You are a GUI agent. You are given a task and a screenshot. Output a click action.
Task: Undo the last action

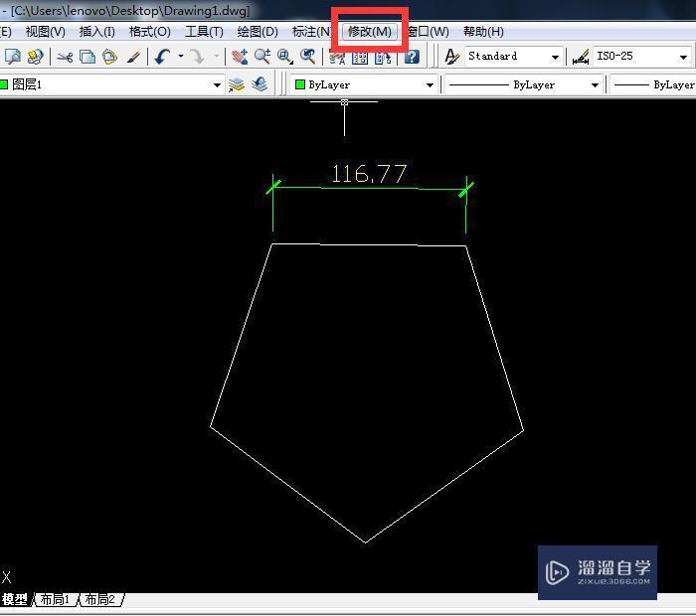coord(163,57)
